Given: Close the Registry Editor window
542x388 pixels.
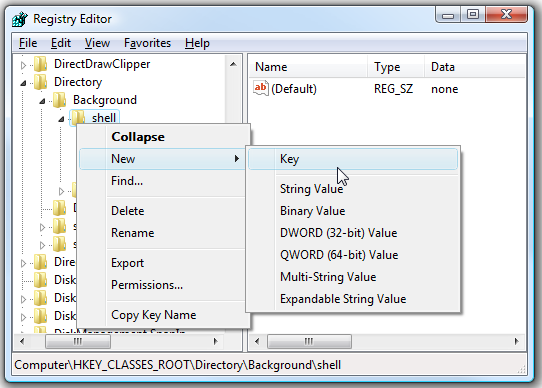Looking at the screenshot, I should [506, 15].
